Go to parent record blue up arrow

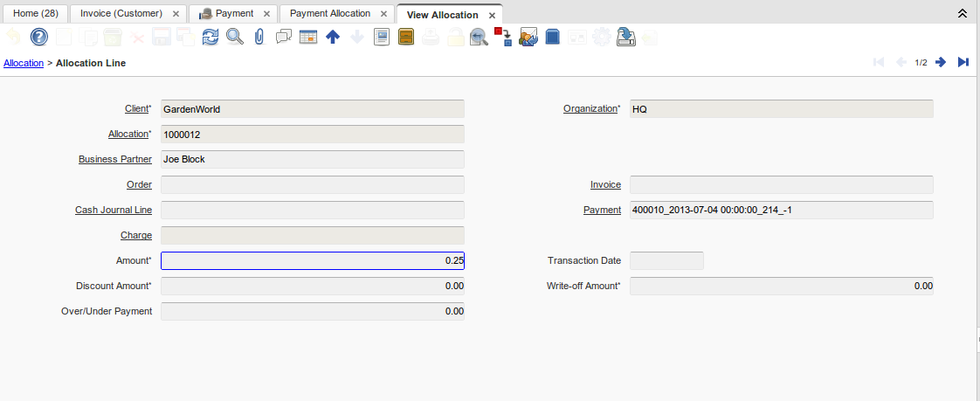tap(332, 37)
